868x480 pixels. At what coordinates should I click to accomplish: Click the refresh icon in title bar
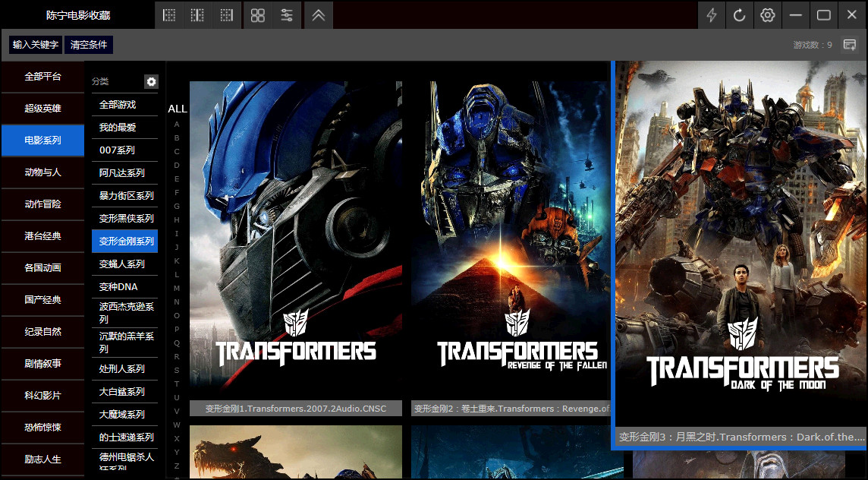(x=739, y=15)
